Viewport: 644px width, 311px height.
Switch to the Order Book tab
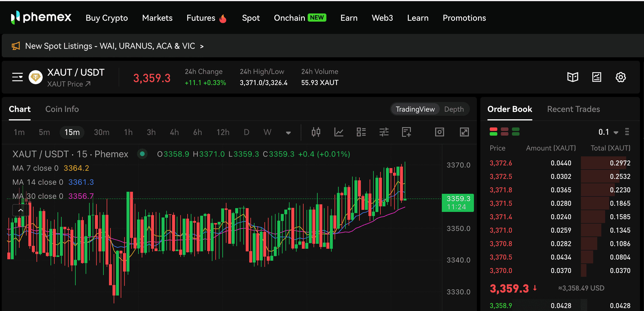click(510, 109)
